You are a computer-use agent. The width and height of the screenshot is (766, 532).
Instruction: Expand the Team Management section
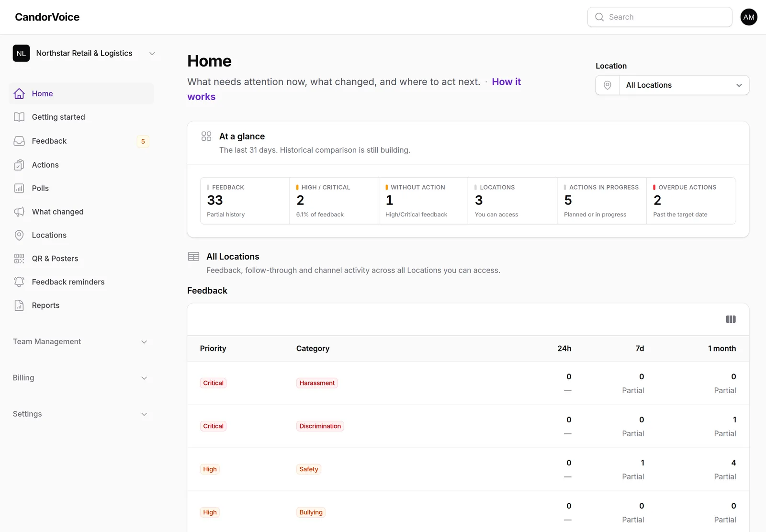tap(80, 342)
